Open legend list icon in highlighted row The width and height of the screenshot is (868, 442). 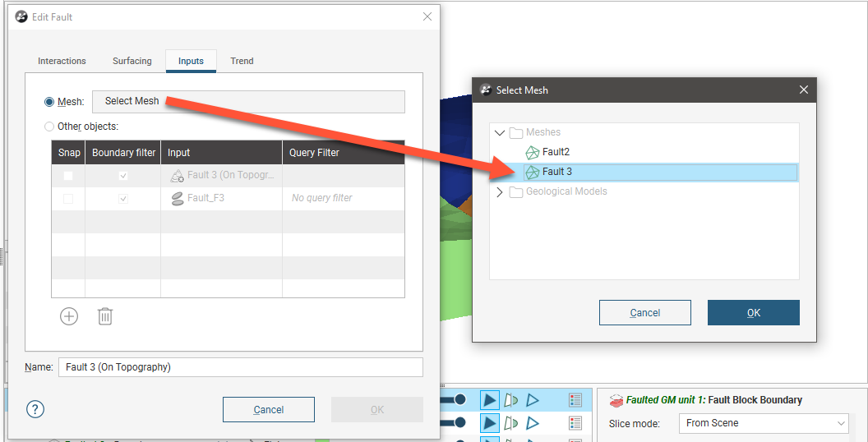575,400
